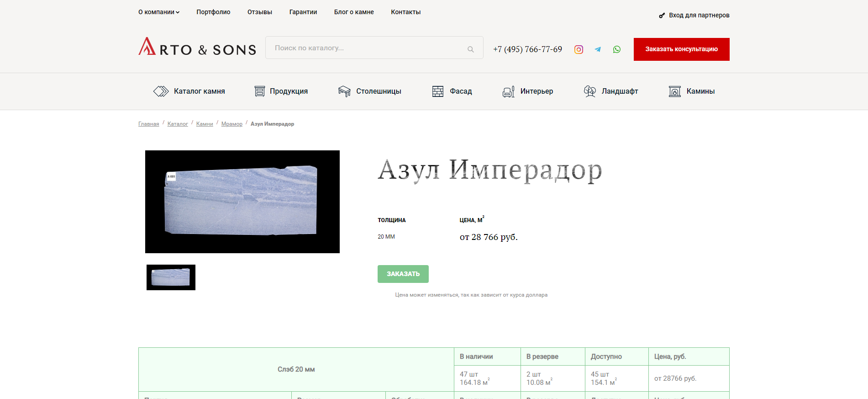Open Каталог камня navigation label

(200, 91)
